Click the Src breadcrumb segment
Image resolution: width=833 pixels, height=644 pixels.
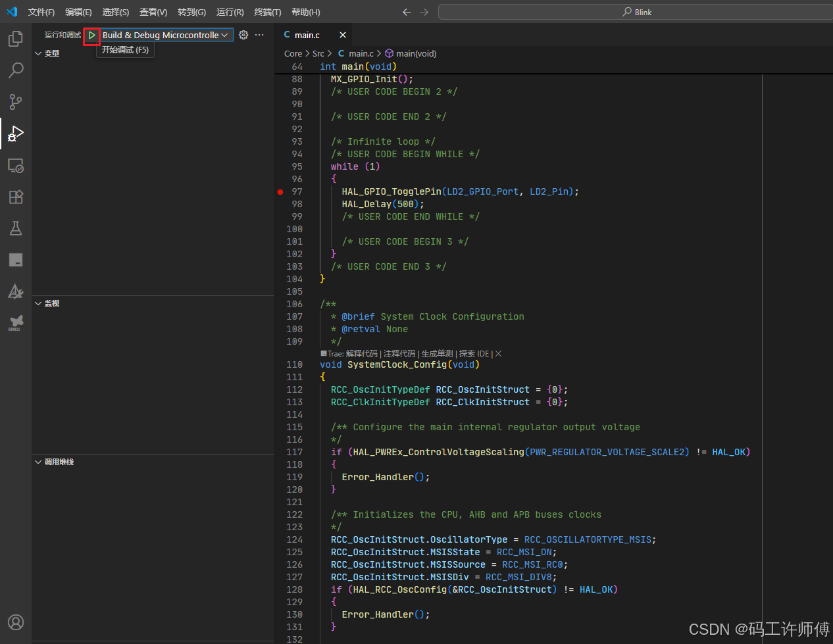click(x=318, y=53)
